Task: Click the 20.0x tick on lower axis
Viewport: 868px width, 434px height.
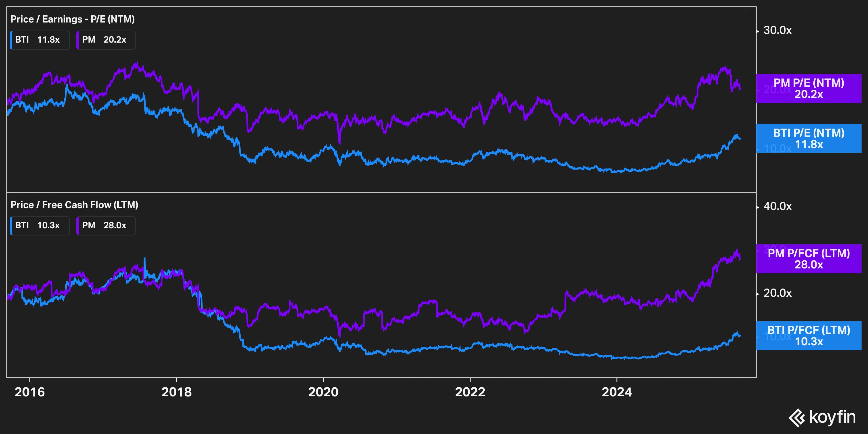Action: 777,293
